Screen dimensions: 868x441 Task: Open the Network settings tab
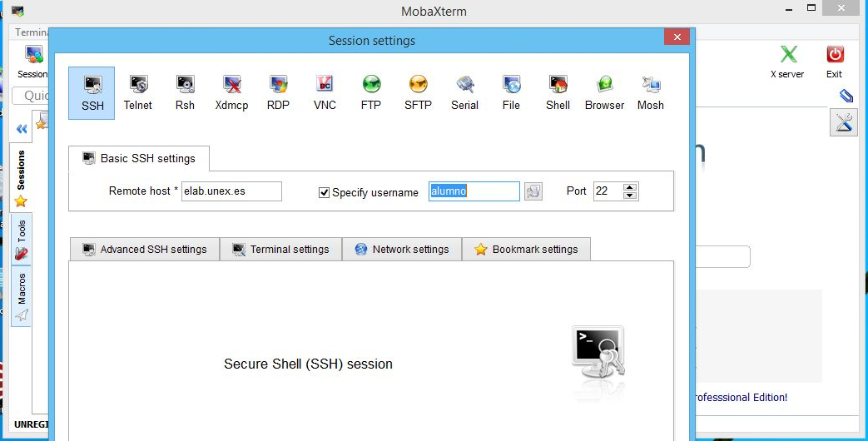coord(402,249)
